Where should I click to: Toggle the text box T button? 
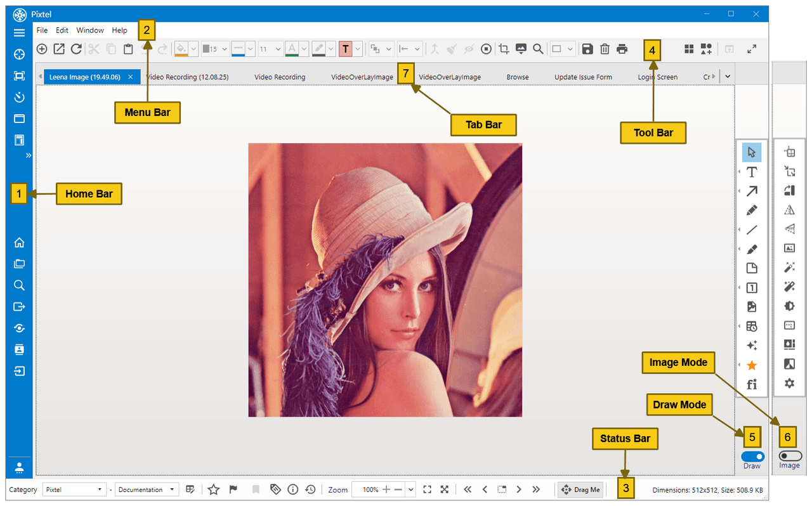(345, 49)
